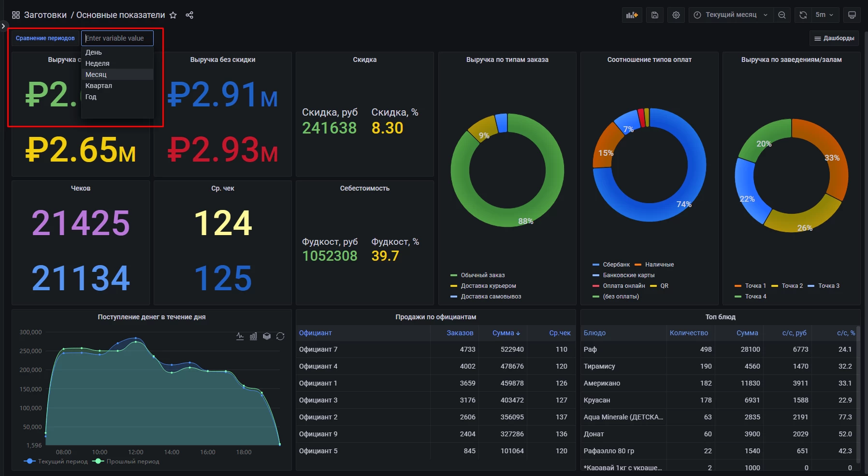Toggle the Прошлый период series in legend
Screen dimensions: 868x476
click(x=132, y=461)
